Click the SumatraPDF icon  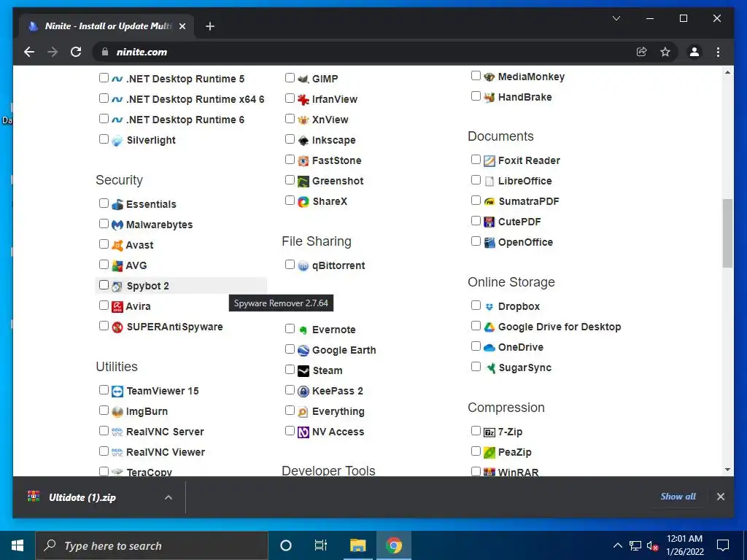click(x=489, y=202)
